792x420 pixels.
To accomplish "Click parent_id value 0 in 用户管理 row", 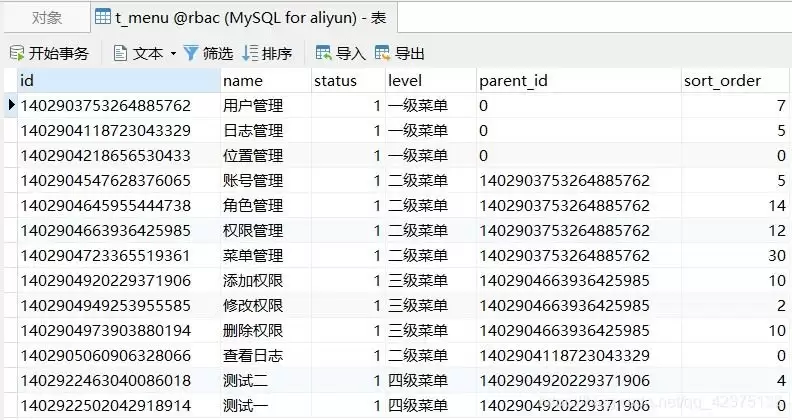I will 483,106.
